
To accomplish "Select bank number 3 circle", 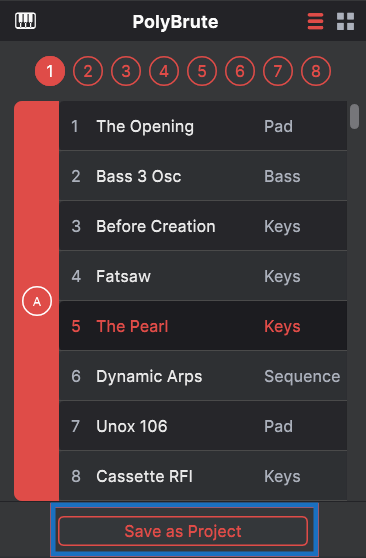I will tap(126, 71).
